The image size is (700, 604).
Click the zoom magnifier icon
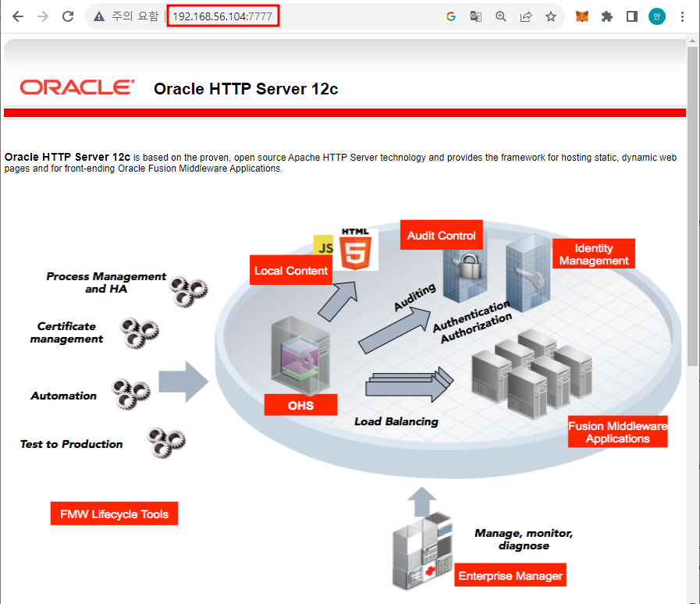click(501, 16)
